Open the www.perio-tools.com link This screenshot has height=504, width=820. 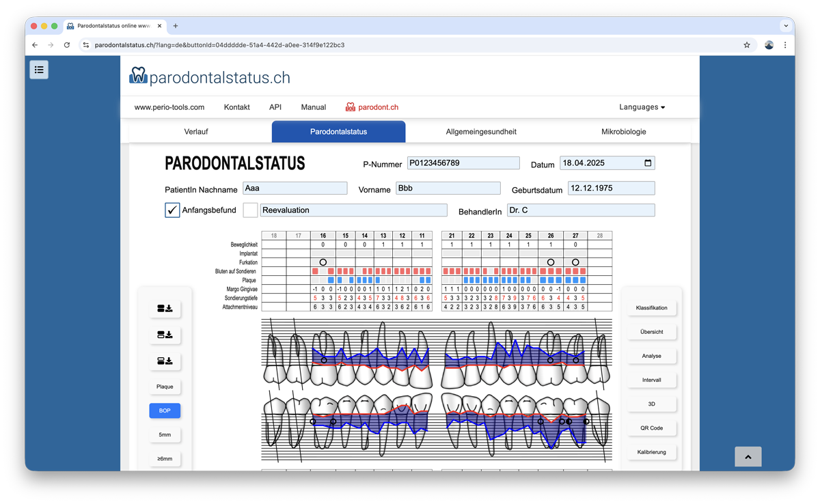(x=169, y=107)
